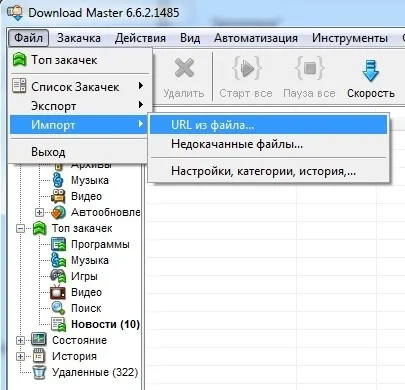Expand the История tree node
405x390 pixels.
pos(20,356)
